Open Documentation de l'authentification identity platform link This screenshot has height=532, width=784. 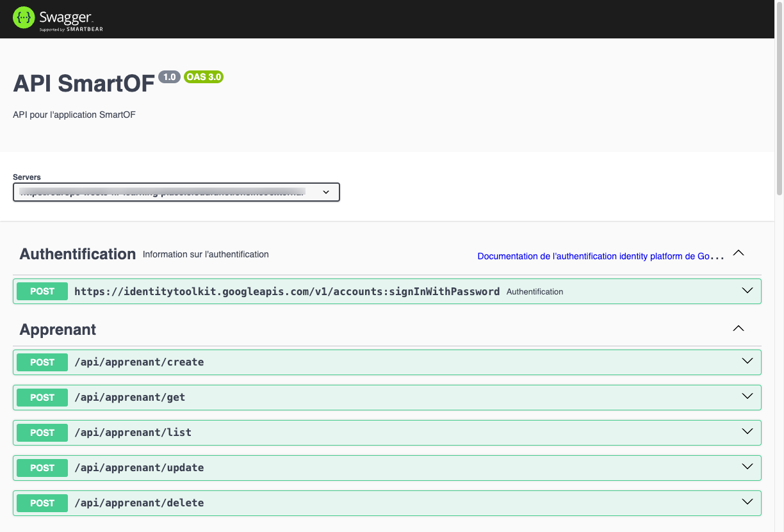601,256
